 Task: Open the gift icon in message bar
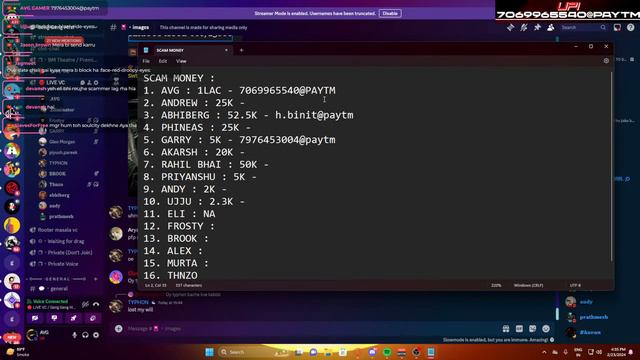pos(506,329)
